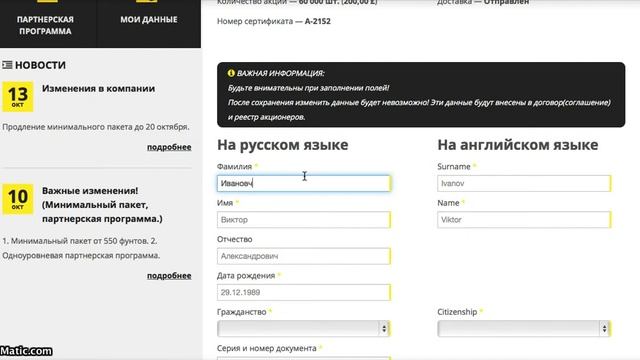Screen dimensions: 640x360
Task: Click the На английском языке heading
Action: tap(518, 145)
